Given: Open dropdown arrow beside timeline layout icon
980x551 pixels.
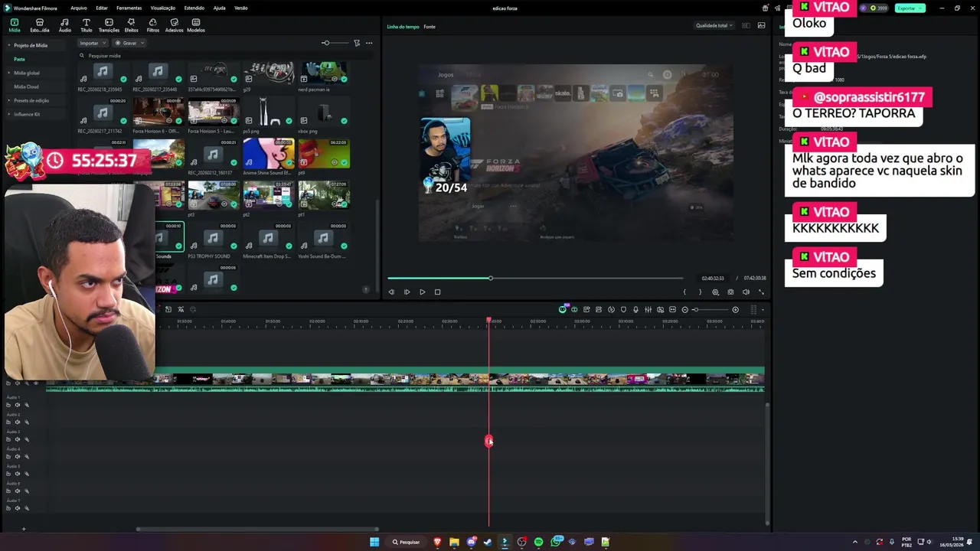Looking at the screenshot, I should tap(763, 309).
